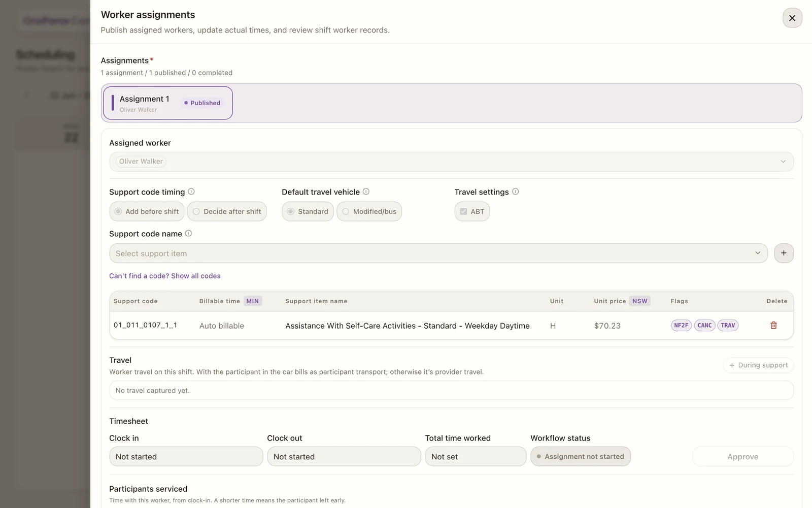Choose Modified/bus travel vehicle option

coord(369,211)
